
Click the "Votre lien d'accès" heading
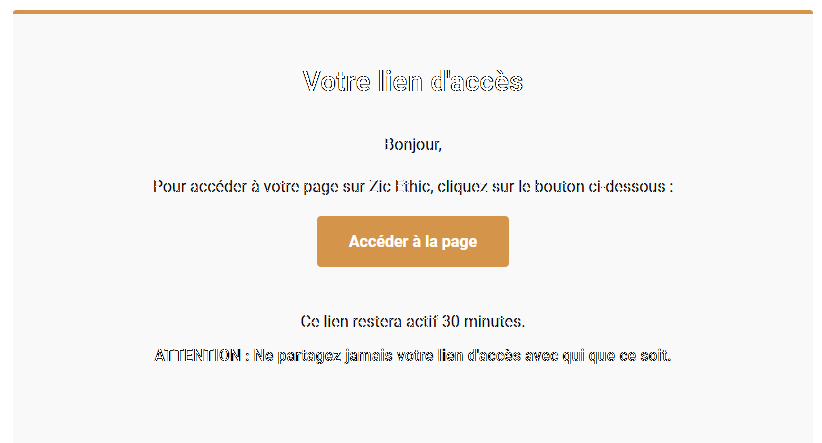[412, 82]
